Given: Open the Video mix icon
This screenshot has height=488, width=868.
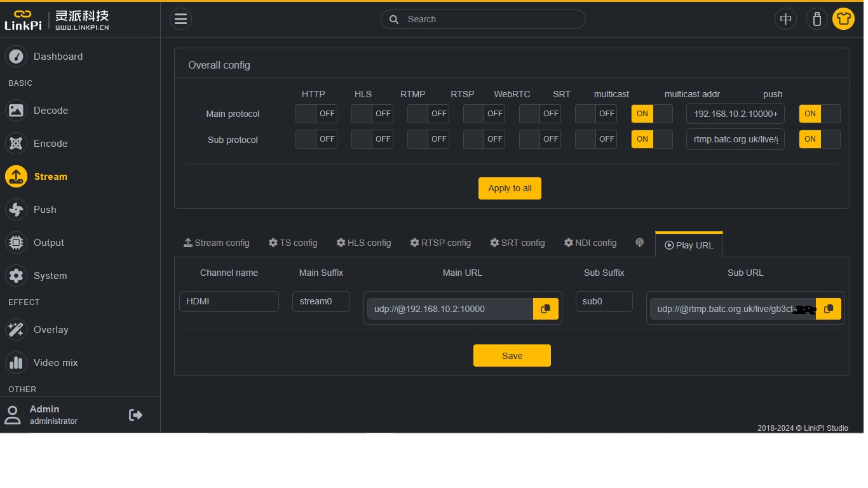Looking at the screenshot, I should pos(16,363).
